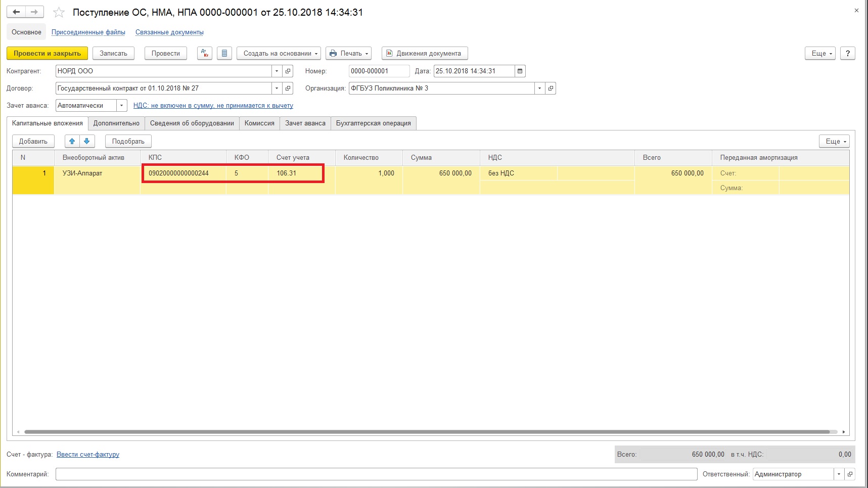
Task: Focus the Комментарий input field
Action: pyautogui.click(x=376, y=474)
